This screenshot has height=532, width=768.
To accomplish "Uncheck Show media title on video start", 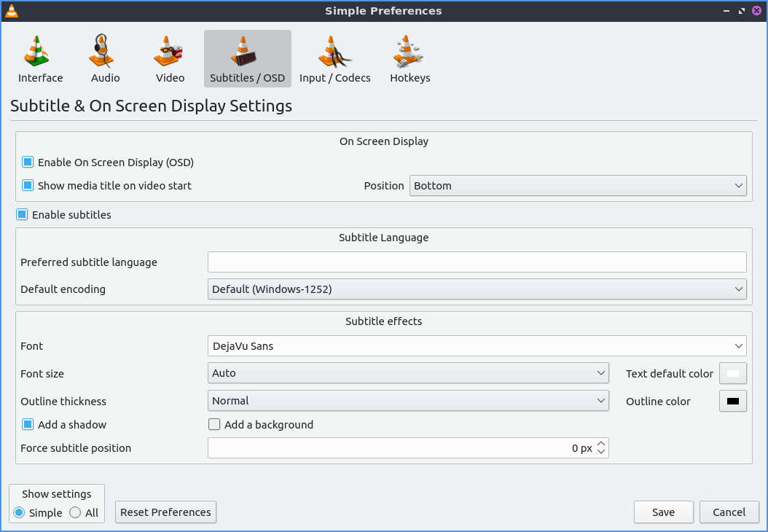I will coord(28,186).
